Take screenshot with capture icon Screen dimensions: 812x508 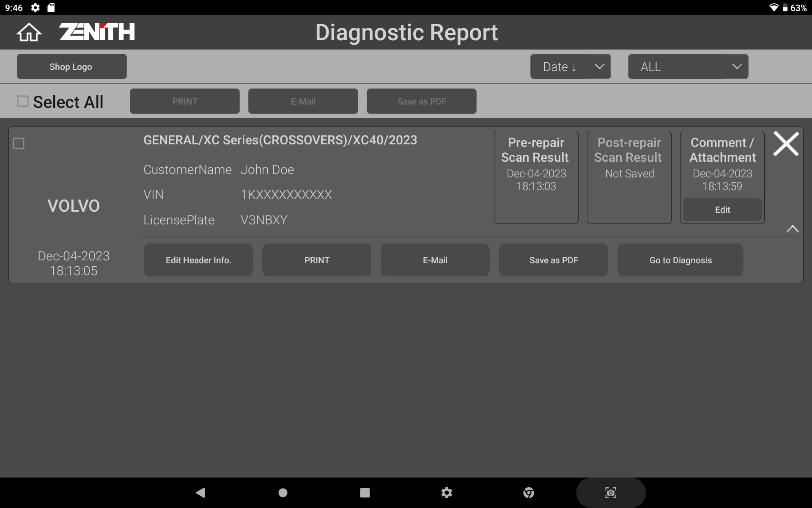[611, 492]
